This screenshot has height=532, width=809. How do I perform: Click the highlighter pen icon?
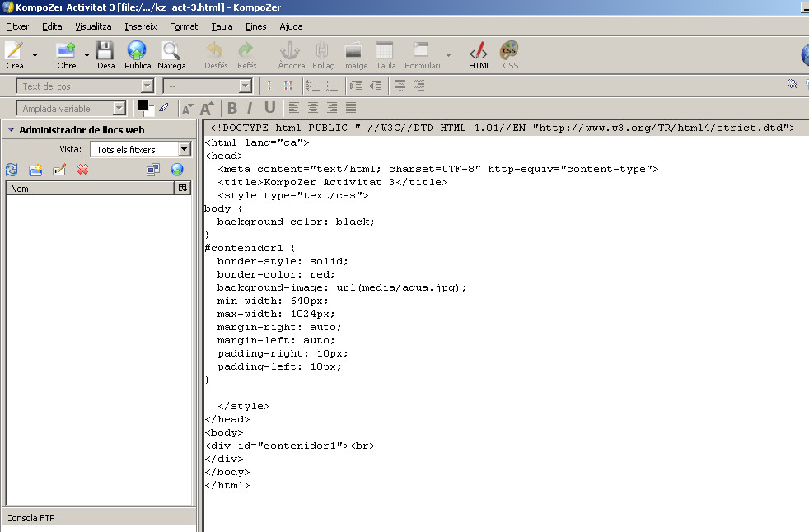click(164, 107)
